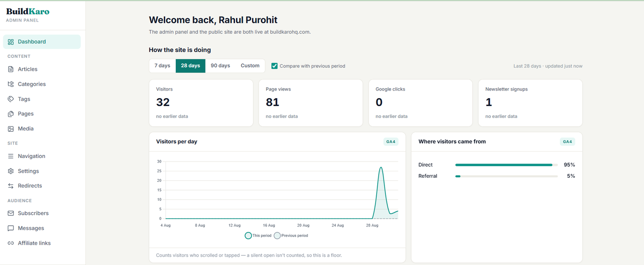
Task: Click the Categories tree icon
Action: tap(11, 84)
